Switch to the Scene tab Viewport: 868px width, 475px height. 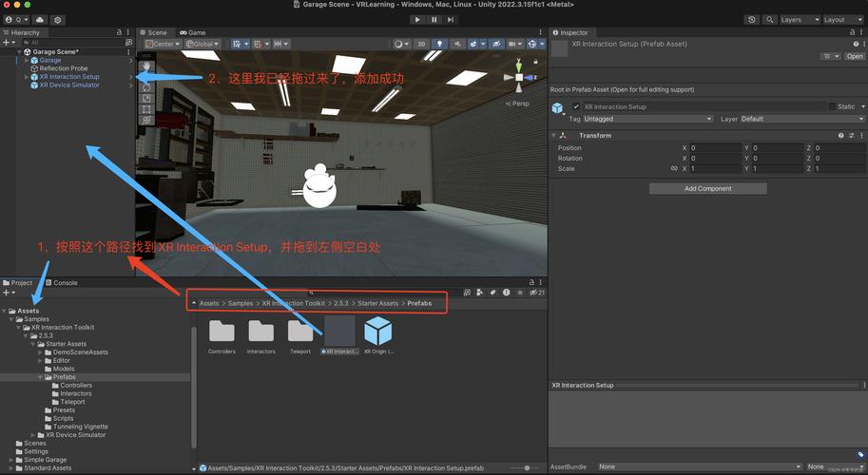(153, 32)
